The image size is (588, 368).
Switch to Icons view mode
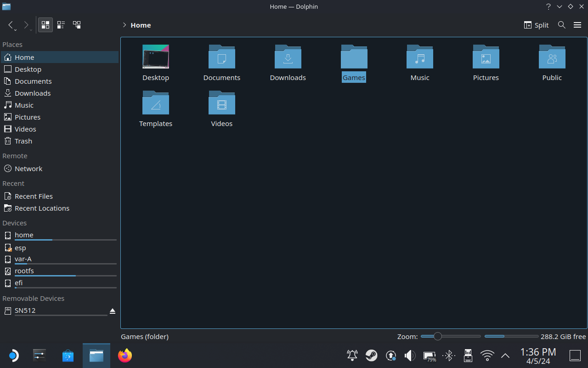45,25
